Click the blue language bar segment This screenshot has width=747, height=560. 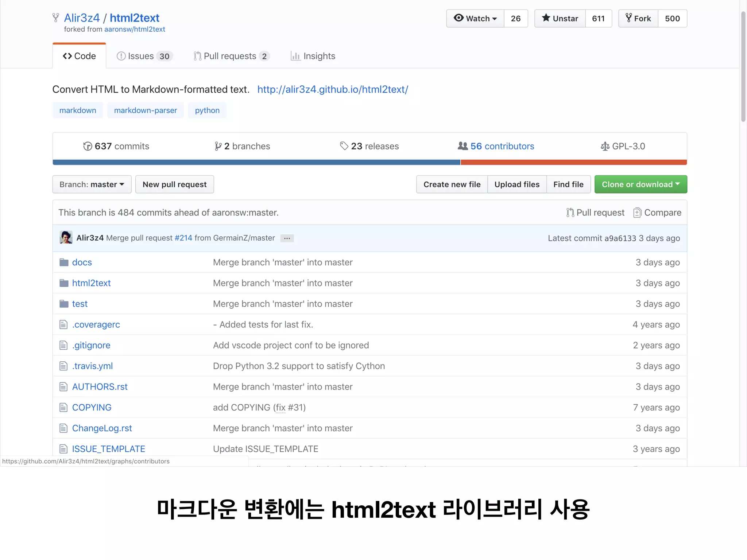(x=256, y=162)
